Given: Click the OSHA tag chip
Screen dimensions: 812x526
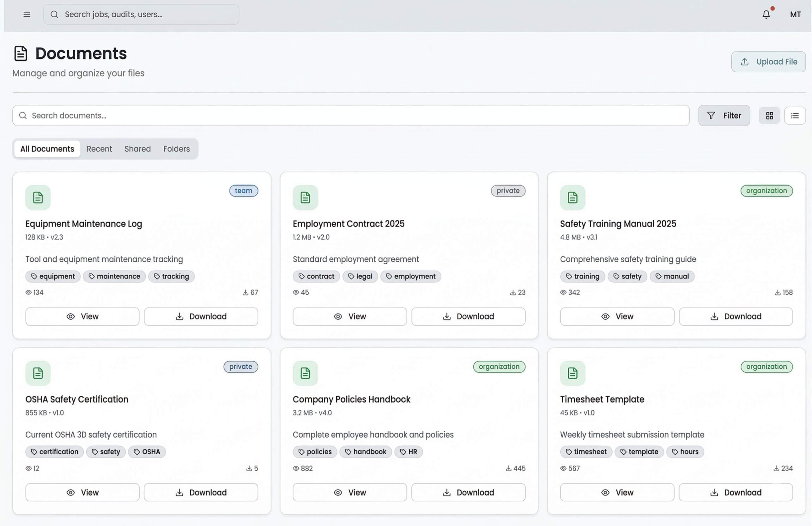Looking at the screenshot, I should (147, 451).
